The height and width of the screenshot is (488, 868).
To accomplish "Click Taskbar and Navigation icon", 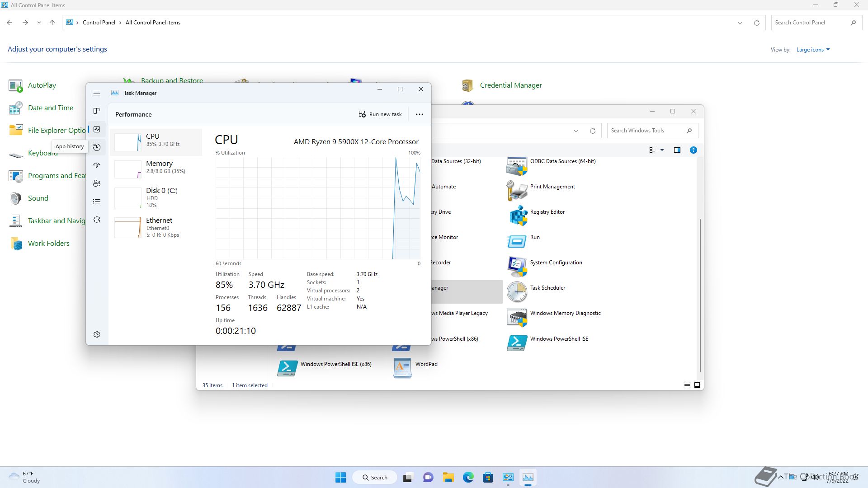I will [16, 221].
